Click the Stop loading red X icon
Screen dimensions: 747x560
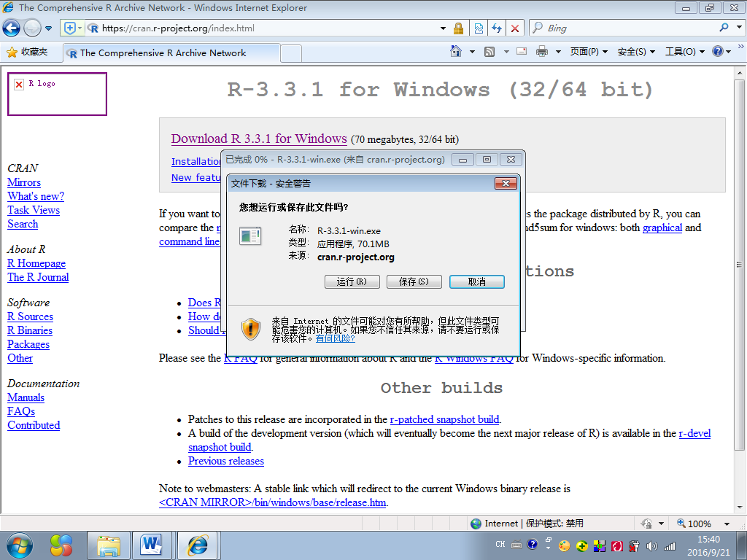click(x=514, y=28)
